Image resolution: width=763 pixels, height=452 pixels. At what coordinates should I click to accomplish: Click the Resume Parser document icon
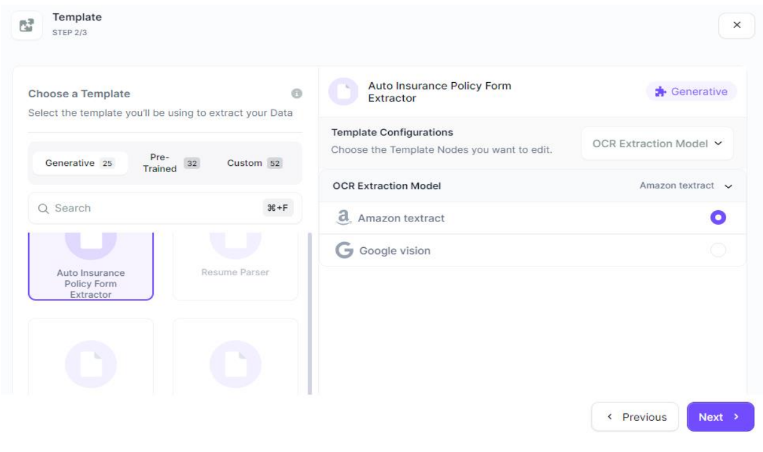[235, 242]
